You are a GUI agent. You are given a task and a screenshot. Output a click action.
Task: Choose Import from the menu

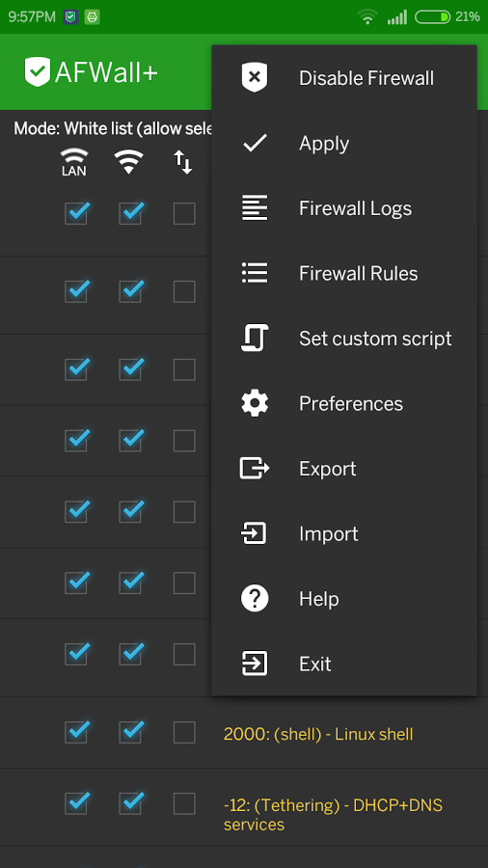[x=329, y=533]
